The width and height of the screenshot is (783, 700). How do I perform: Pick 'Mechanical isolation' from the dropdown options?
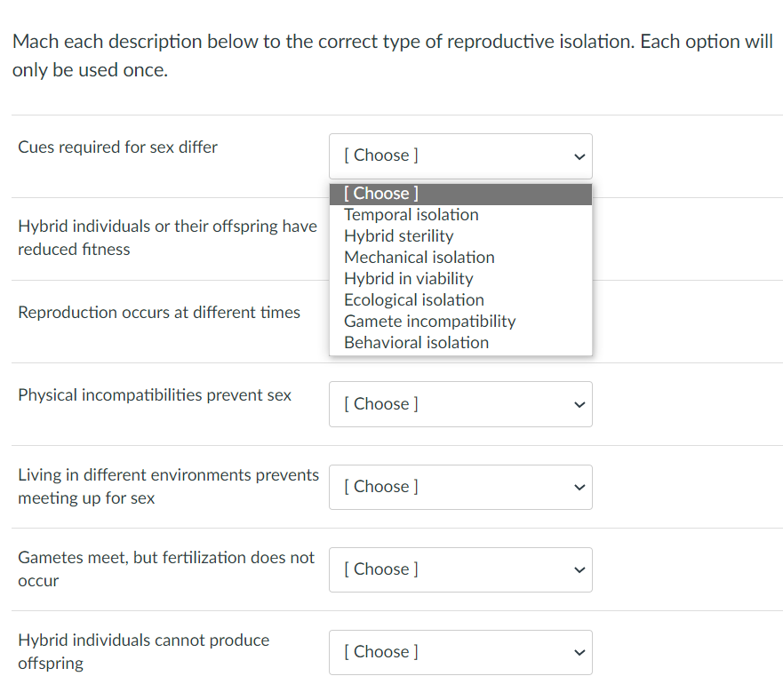pos(419,258)
